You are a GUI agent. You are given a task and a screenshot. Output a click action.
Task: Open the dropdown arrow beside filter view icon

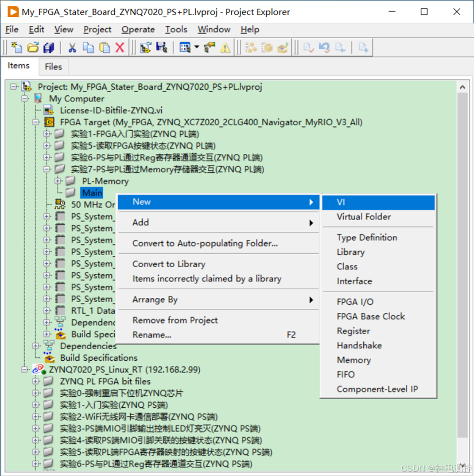pos(197,47)
